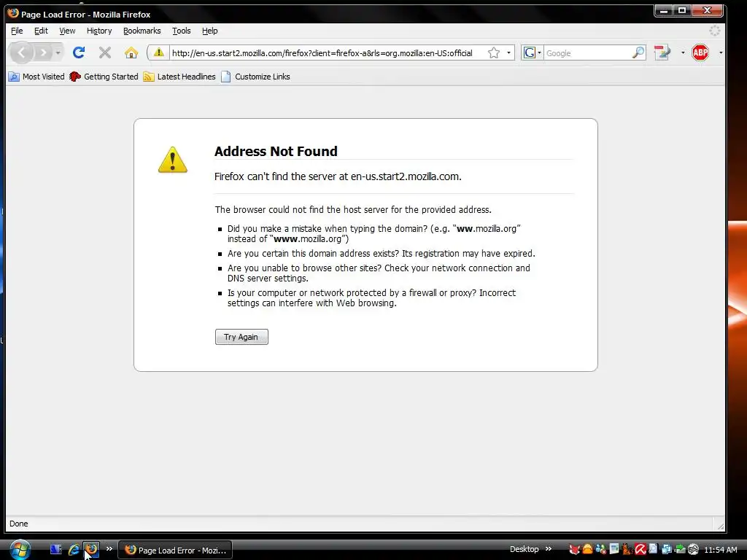The height and width of the screenshot is (560, 747).
Task: Click the Stop loading X icon
Action: pyautogui.click(x=105, y=52)
